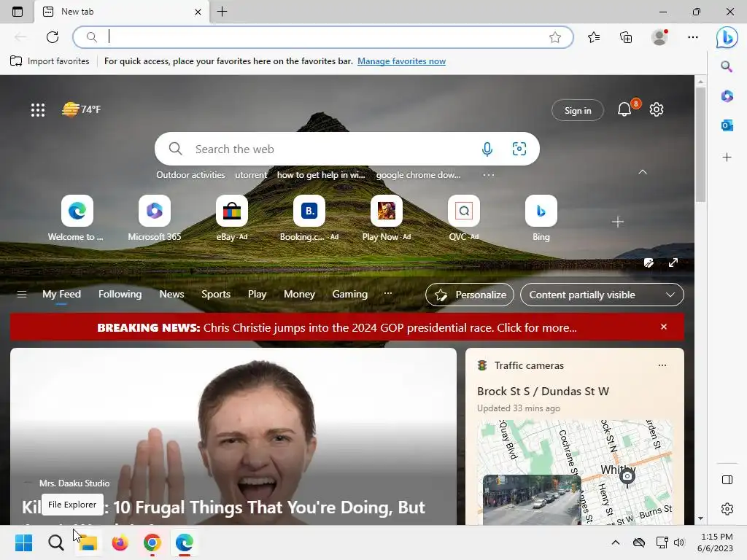Add a new app to the sidebar

coord(727,157)
